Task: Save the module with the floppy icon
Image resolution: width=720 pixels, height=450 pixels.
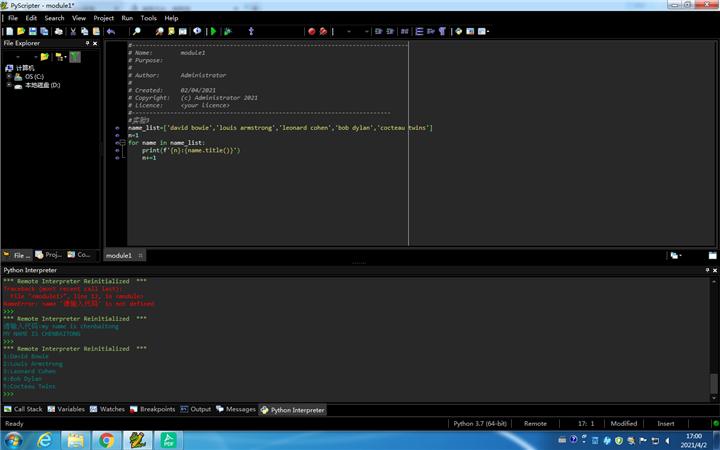Action: [33, 31]
